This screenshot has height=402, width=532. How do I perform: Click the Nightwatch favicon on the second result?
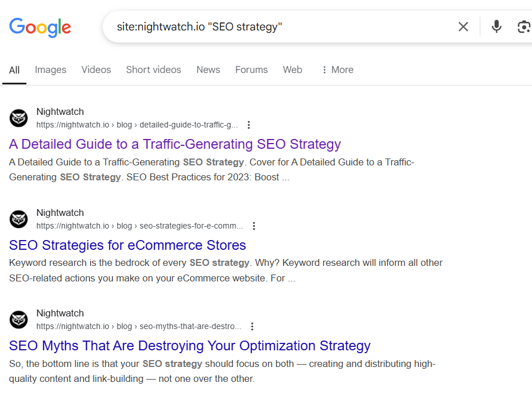pos(18,219)
